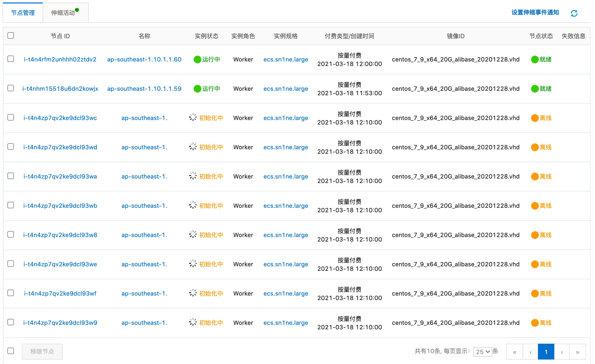Click green status dot for node ap-southeast-1.10.1.1.60
The image size is (595, 364).
197,60
